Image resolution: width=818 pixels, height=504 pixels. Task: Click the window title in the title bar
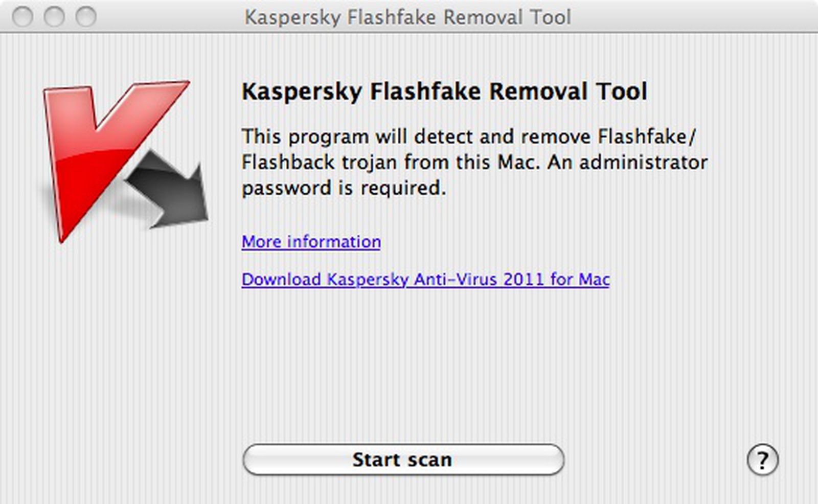click(x=407, y=17)
